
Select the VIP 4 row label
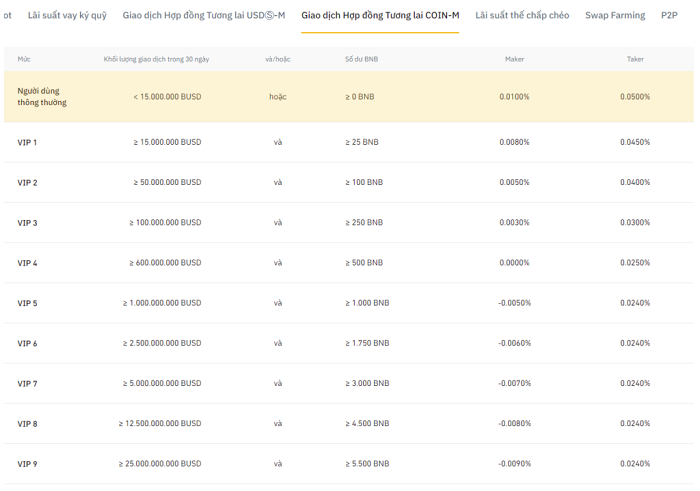click(x=27, y=263)
